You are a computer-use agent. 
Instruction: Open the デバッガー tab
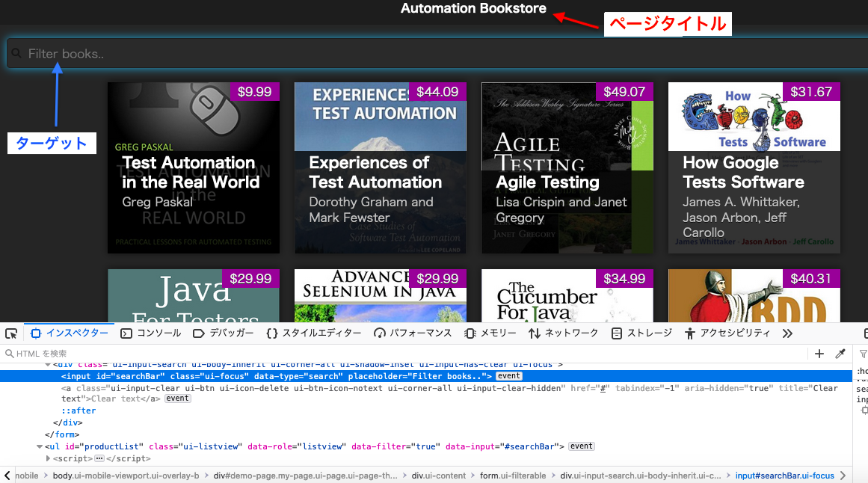(x=224, y=333)
